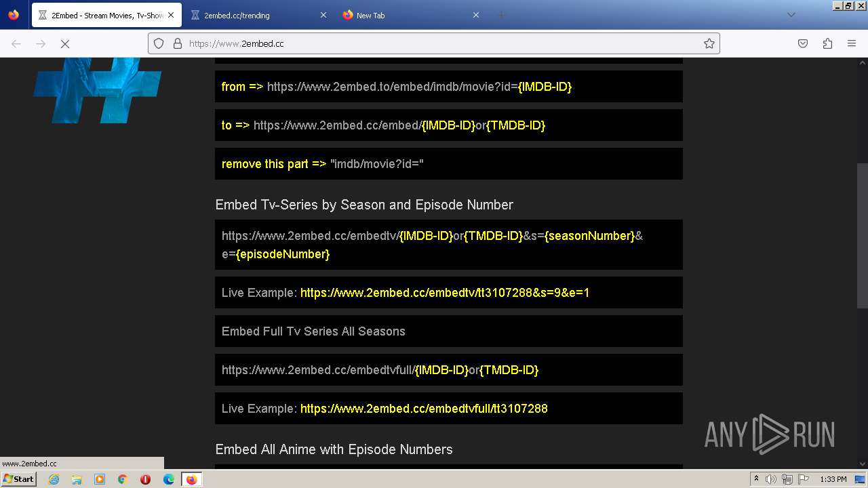Open the Save to Pocket button

803,43
